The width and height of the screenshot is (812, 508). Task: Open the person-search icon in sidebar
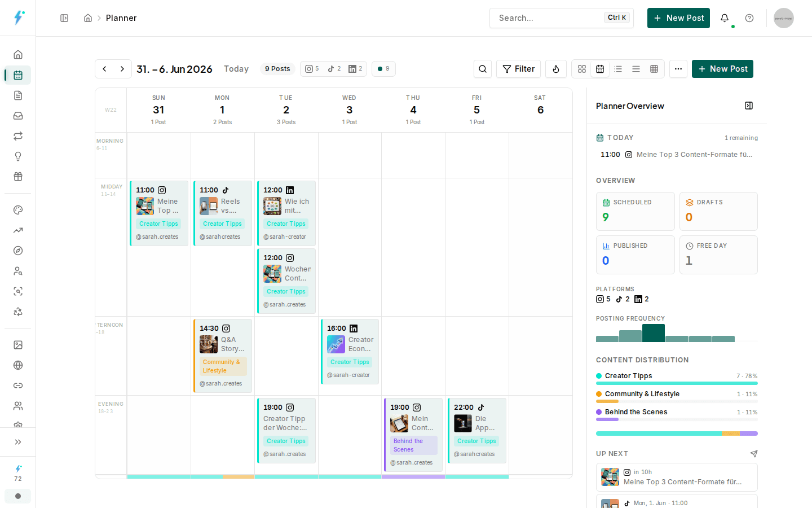18,271
